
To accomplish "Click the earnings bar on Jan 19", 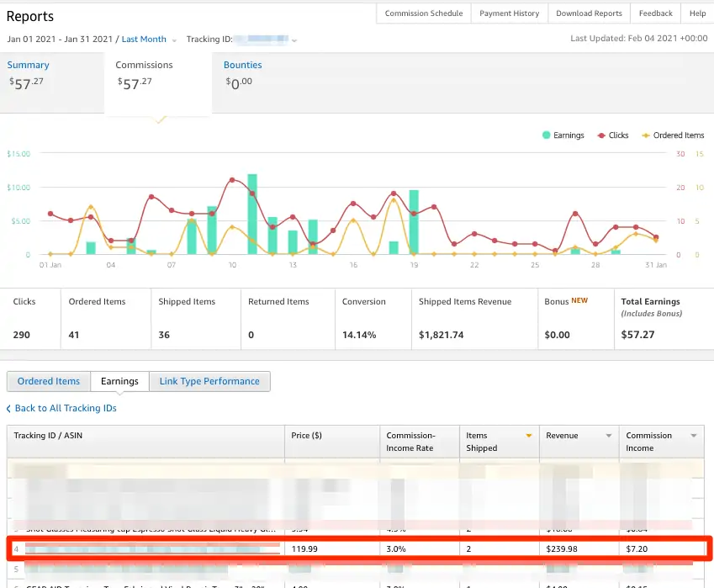I will click(x=414, y=222).
